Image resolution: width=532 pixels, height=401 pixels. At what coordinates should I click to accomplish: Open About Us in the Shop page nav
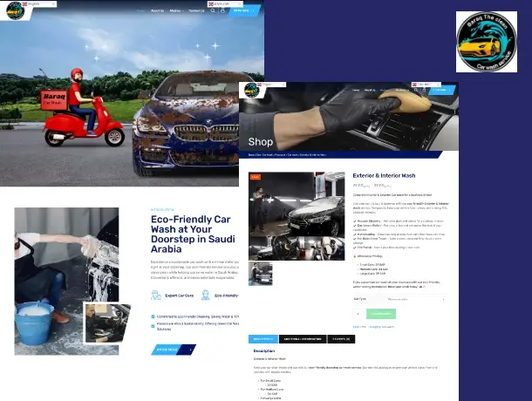[370, 90]
